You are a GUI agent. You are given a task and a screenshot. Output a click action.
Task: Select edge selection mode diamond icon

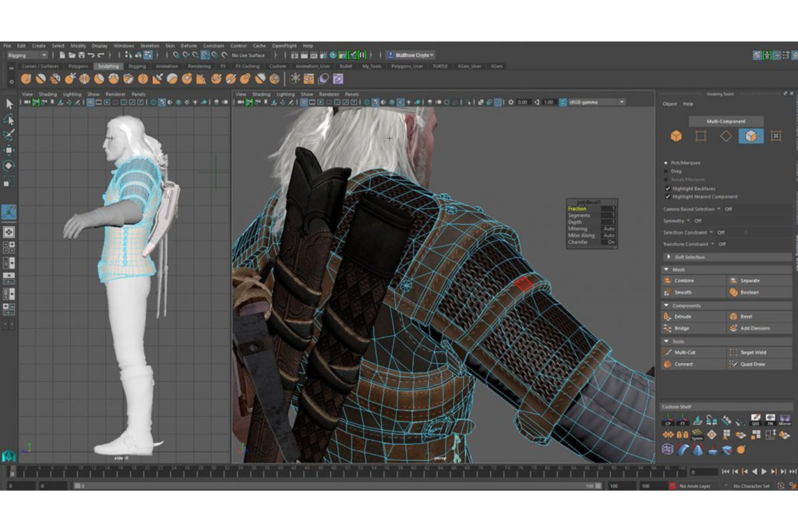[x=726, y=136]
